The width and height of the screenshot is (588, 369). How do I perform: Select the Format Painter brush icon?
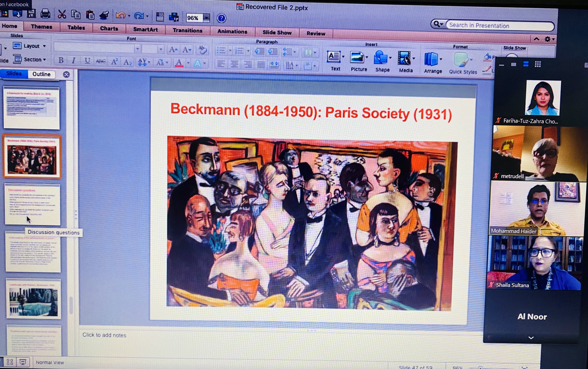tap(104, 15)
